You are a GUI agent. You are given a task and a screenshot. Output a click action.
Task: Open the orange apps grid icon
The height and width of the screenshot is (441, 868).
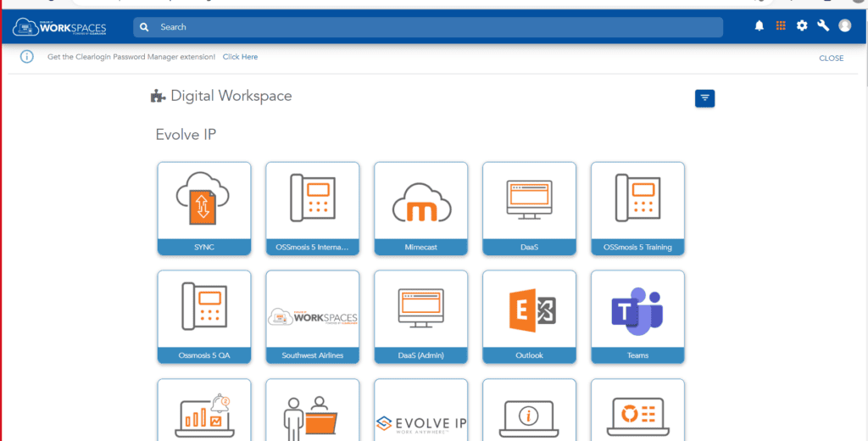pyautogui.click(x=781, y=25)
